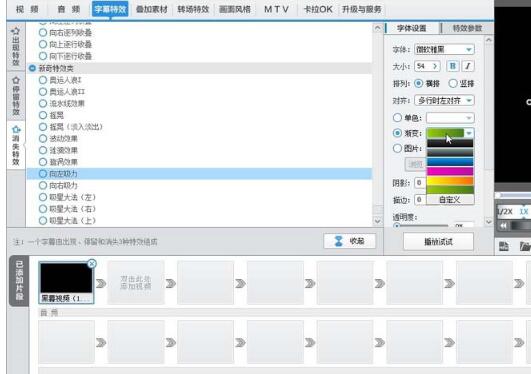Select 流水线效果 effect radio
The height and width of the screenshot is (374, 531).
tap(43, 103)
